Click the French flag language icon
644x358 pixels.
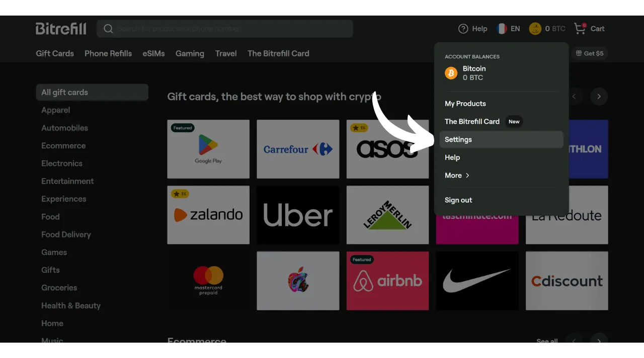tap(502, 29)
